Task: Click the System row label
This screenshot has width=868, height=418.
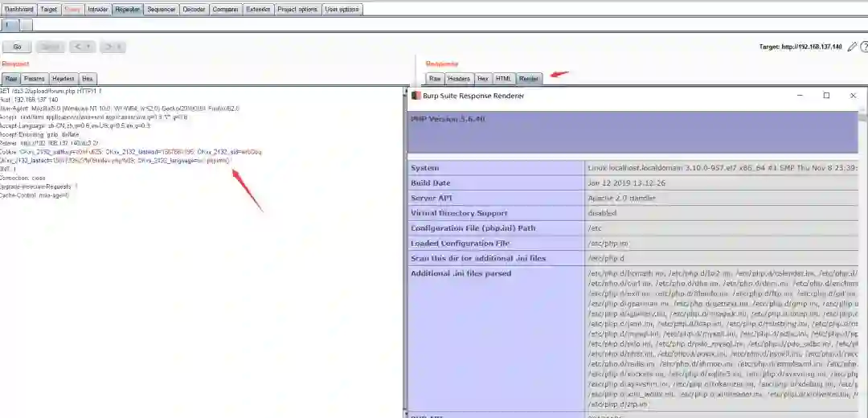Action: coord(424,168)
